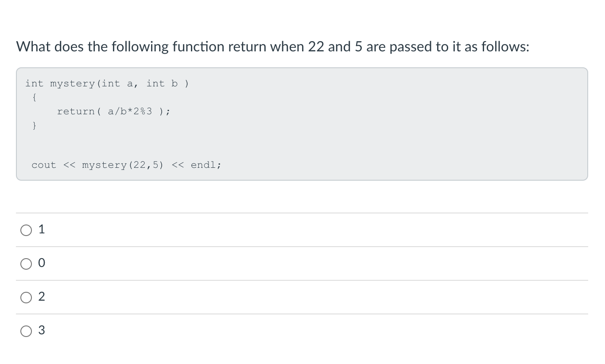This screenshot has height=364, width=605.
Task: Click the answer label "0"
Action: pyautogui.click(x=42, y=263)
